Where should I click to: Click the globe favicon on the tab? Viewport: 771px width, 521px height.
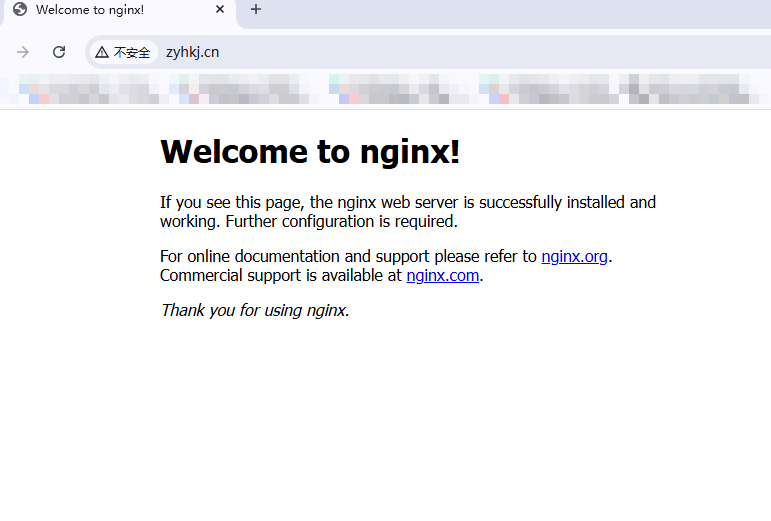click(20, 9)
